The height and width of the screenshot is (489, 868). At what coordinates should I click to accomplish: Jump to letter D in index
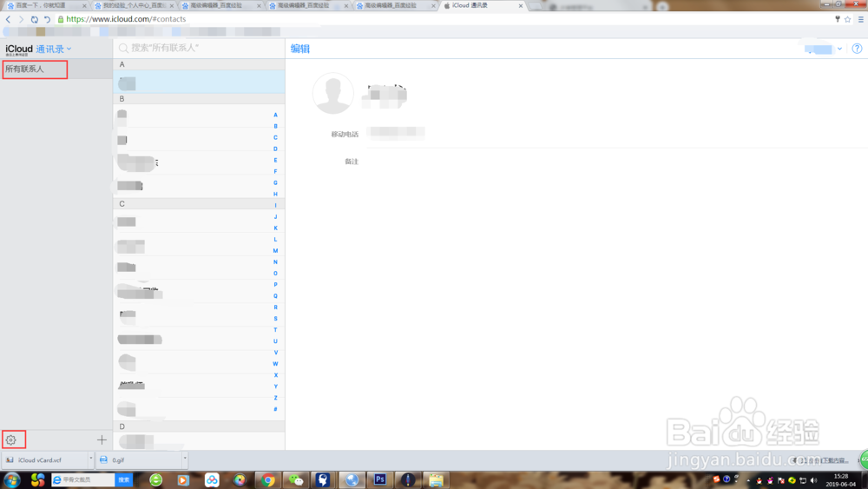[x=275, y=149]
